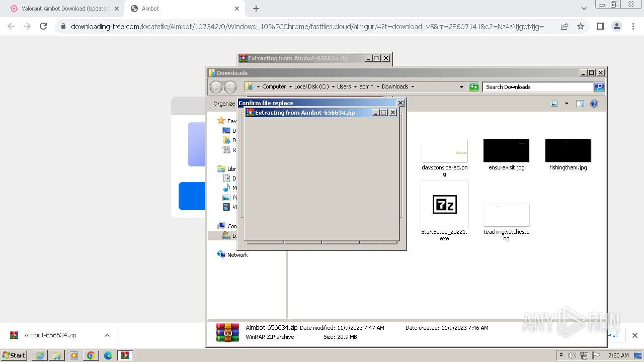Open Aimbot-656634.zip in Chrome download bar
Image resolution: width=644 pixels, height=362 pixels.
pyautogui.click(x=50, y=335)
